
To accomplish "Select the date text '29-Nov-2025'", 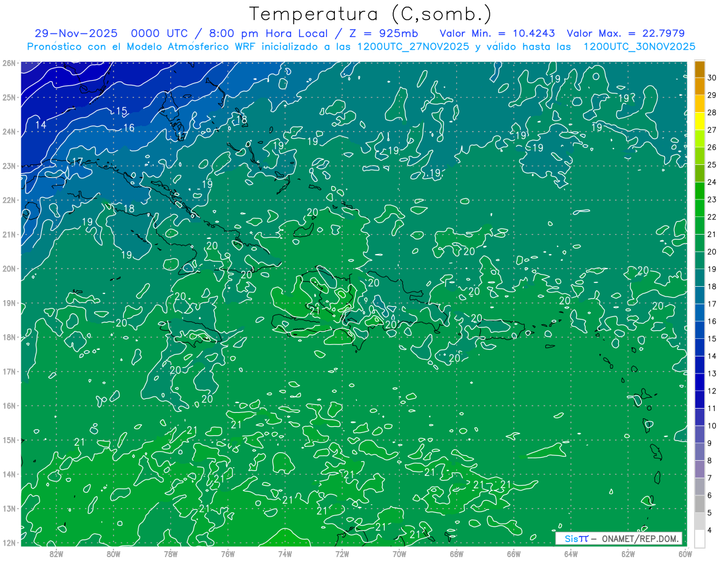I will coord(76,33).
